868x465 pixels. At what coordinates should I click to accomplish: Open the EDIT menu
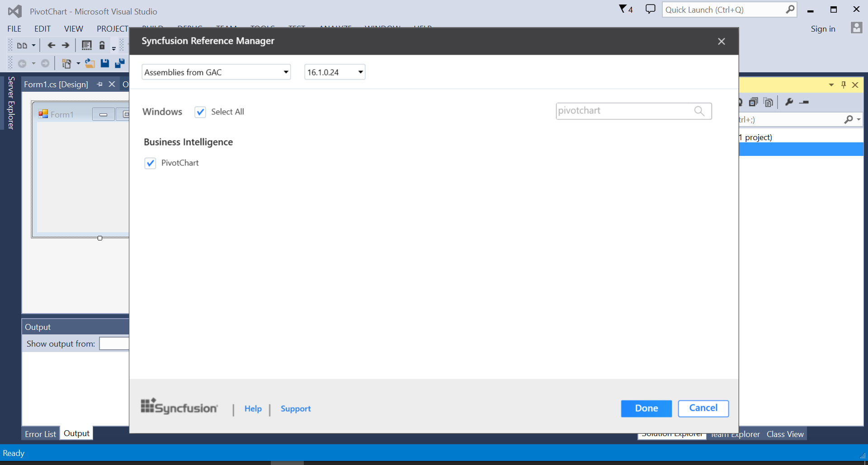pos(42,29)
